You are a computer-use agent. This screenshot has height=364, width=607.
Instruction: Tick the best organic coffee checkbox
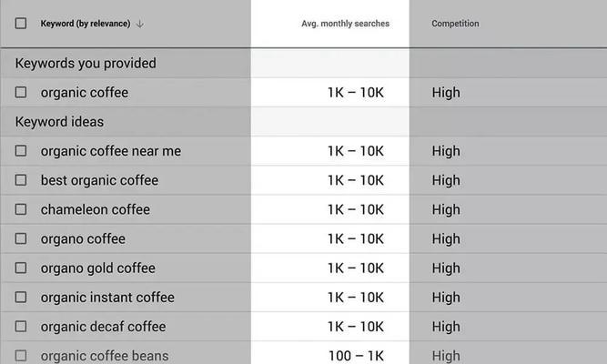[21, 180]
